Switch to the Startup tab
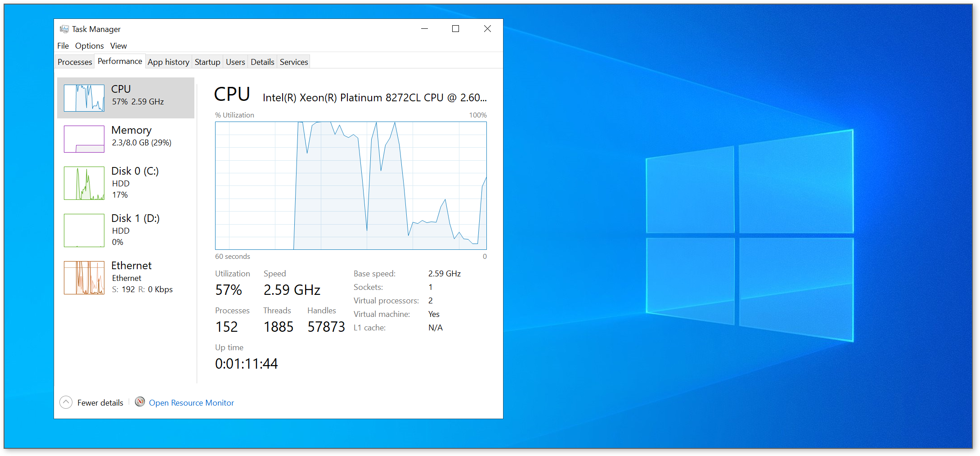The height and width of the screenshot is (456, 980). click(x=207, y=62)
